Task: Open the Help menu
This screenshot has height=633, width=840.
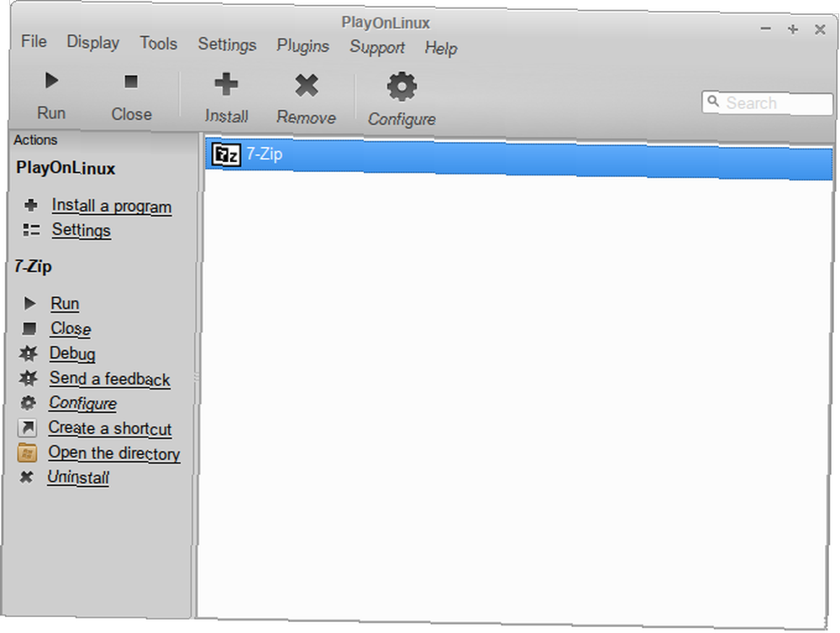Action: (441, 49)
